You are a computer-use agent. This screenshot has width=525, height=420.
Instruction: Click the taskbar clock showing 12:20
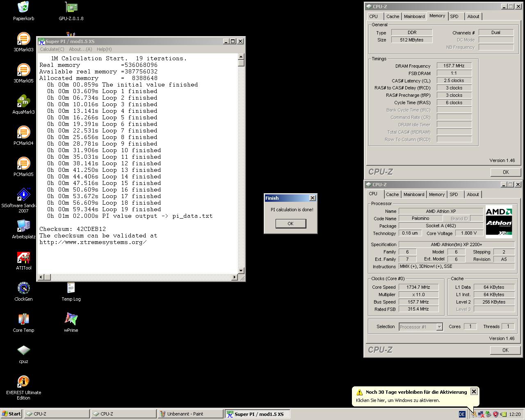(x=515, y=414)
